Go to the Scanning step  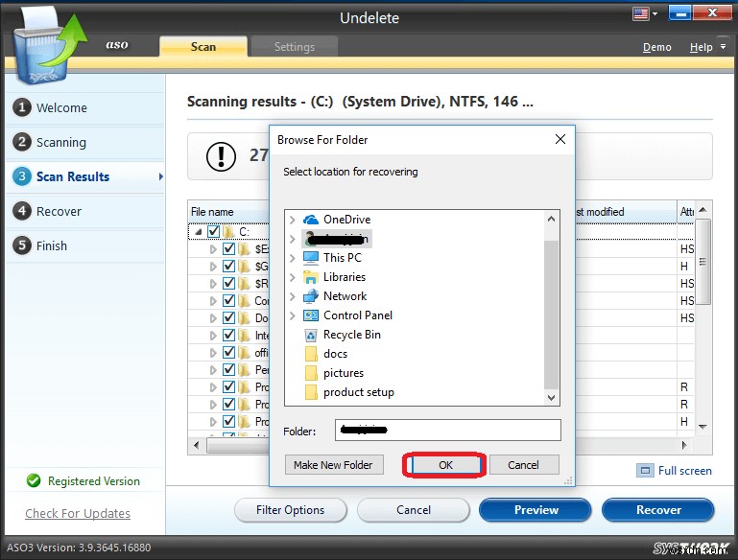pyautogui.click(x=61, y=142)
